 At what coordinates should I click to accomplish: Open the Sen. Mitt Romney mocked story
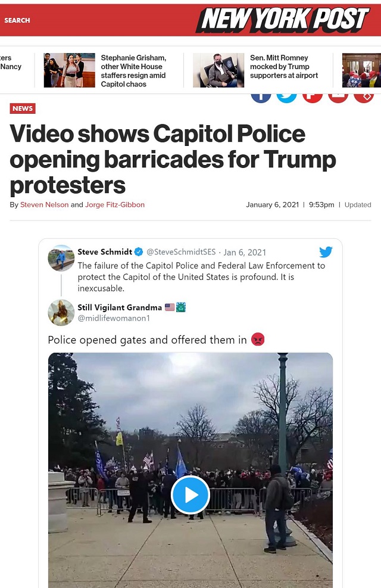point(284,66)
